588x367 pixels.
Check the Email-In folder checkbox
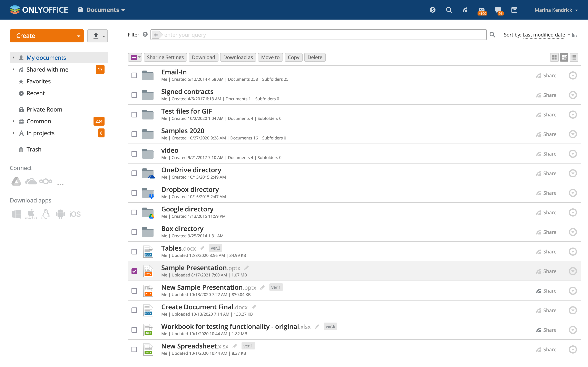pyautogui.click(x=134, y=75)
